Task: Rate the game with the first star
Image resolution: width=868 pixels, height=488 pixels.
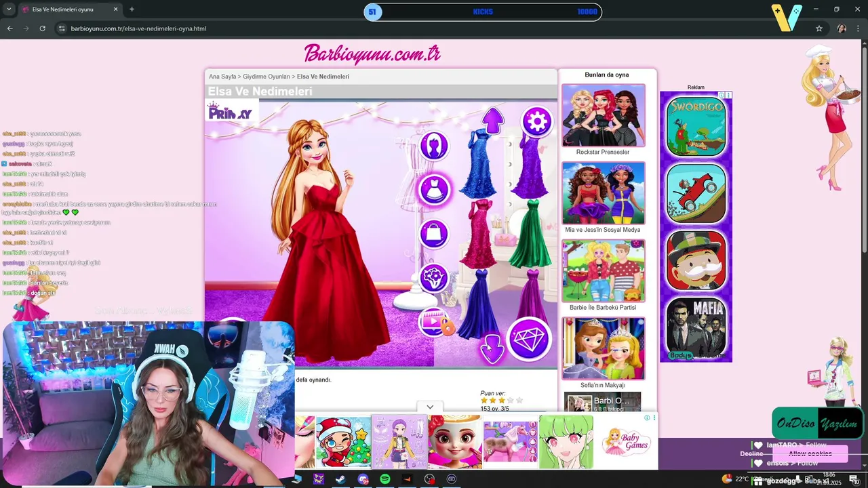Action: pos(484,401)
